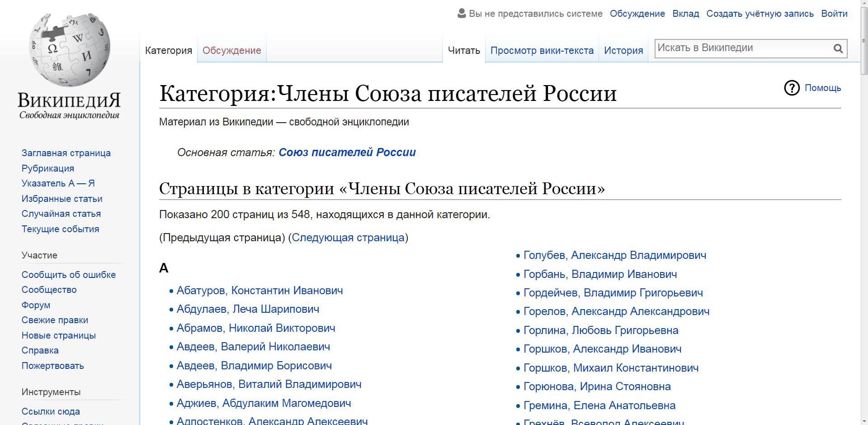Image resolution: width=868 pixels, height=425 pixels.
Task: Open Рубрикация sidebar link
Action: (x=48, y=168)
